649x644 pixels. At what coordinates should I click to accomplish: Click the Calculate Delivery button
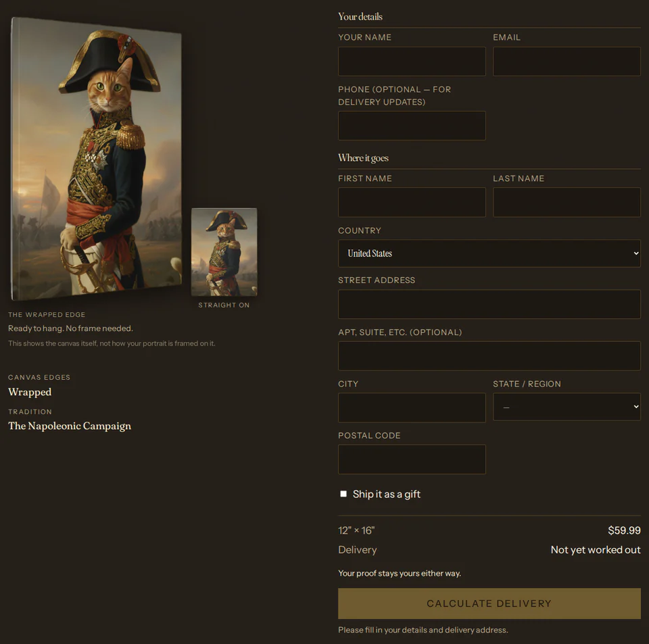[x=489, y=603]
